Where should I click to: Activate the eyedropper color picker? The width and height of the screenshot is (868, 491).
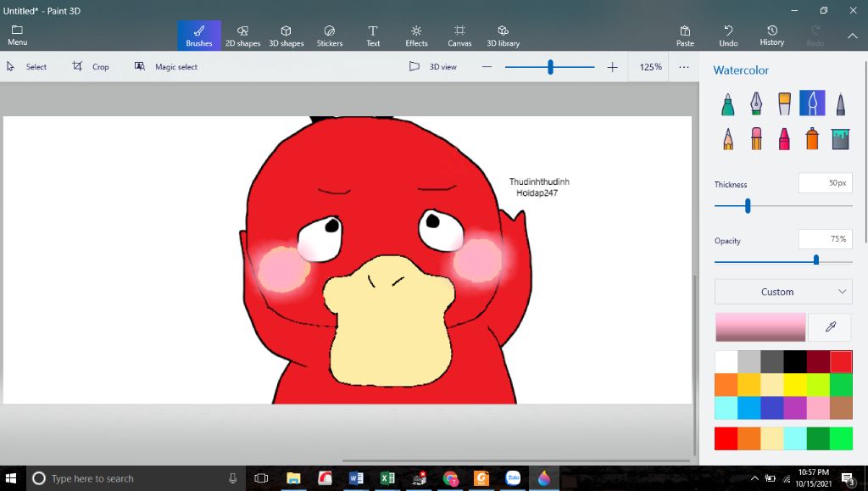831,326
